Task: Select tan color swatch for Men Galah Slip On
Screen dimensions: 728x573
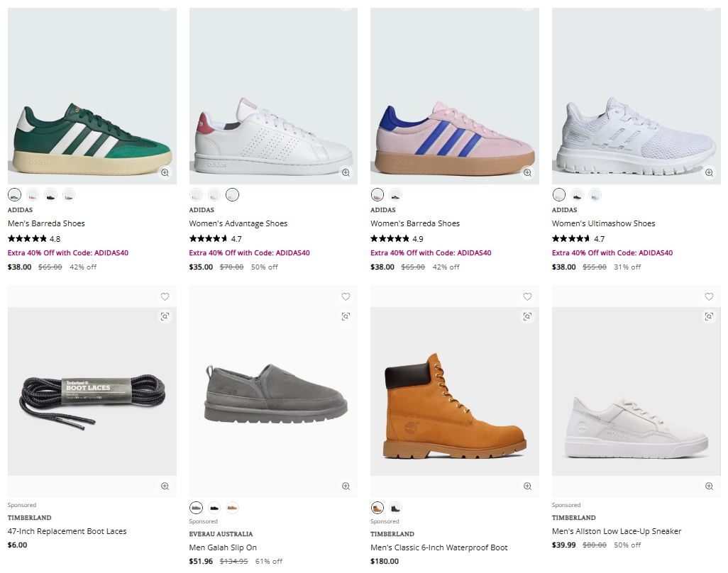Action: pos(231,508)
